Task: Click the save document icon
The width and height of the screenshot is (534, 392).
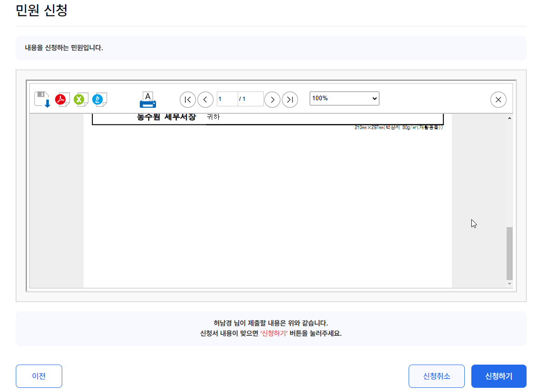Action: pos(42,98)
